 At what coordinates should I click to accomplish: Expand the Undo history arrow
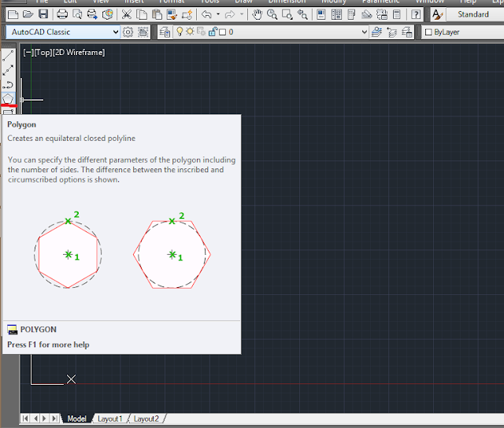[218, 14]
